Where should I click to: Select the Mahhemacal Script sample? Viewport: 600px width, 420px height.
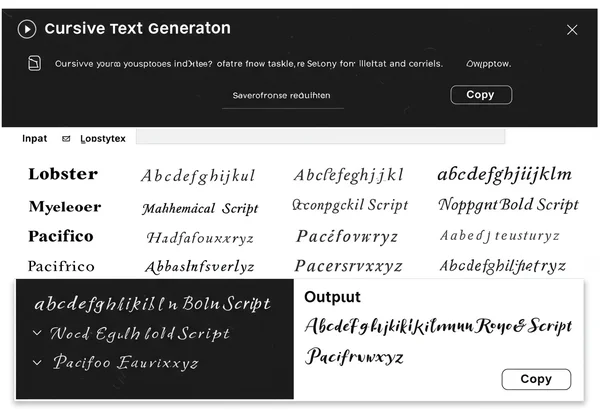[x=200, y=208]
